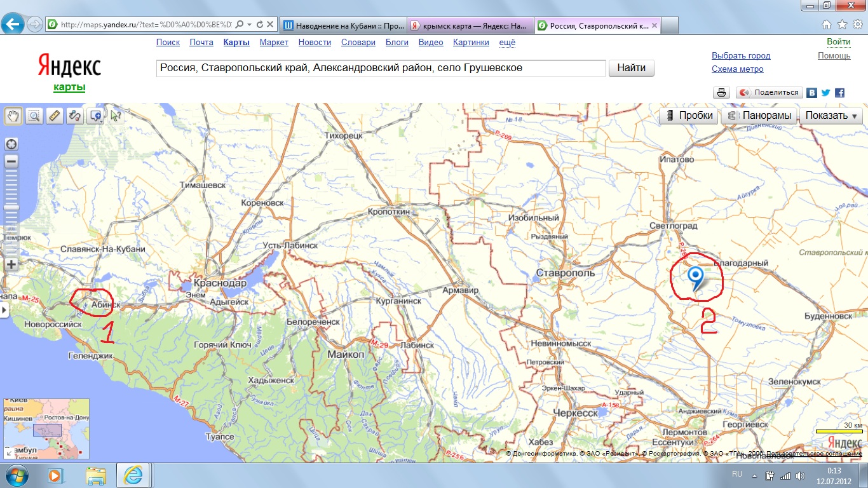Screen dimensions: 868x488
Task: Click the print map icon
Action: pos(721,93)
